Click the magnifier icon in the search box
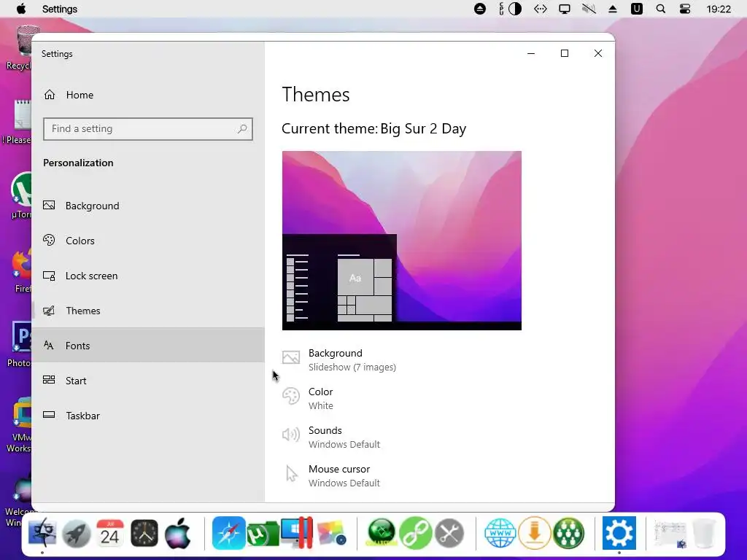The image size is (747, 560). [x=242, y=128]
